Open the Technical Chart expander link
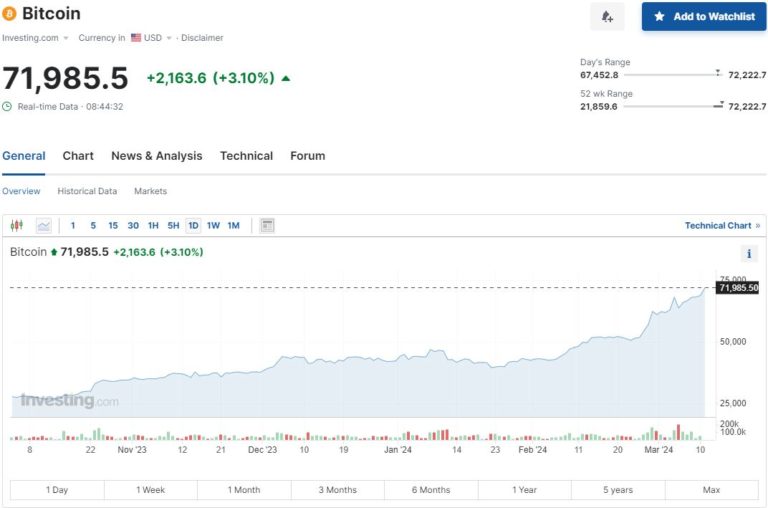Viewport: 768px width, 508px height. [x=722, y=226]
